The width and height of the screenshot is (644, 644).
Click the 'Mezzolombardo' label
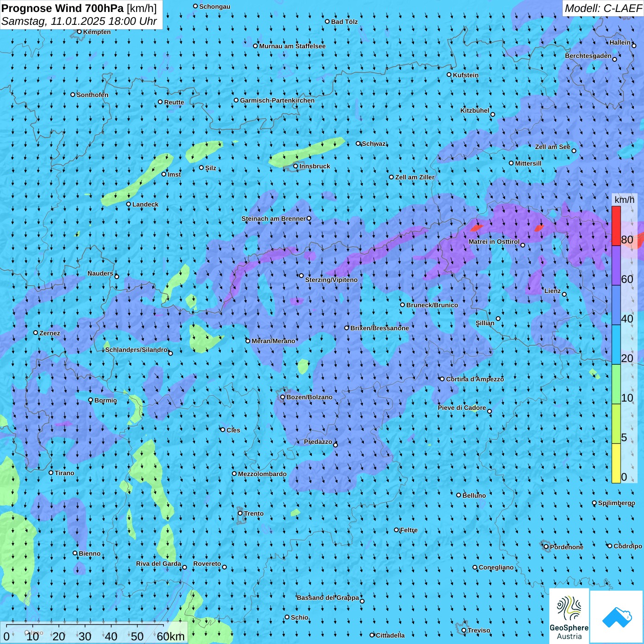(262, 474)
